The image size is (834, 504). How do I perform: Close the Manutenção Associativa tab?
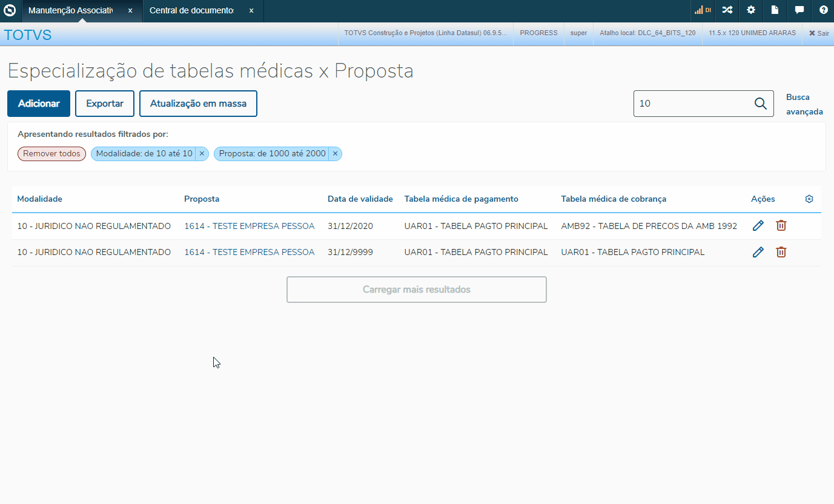tap(130, 11)
